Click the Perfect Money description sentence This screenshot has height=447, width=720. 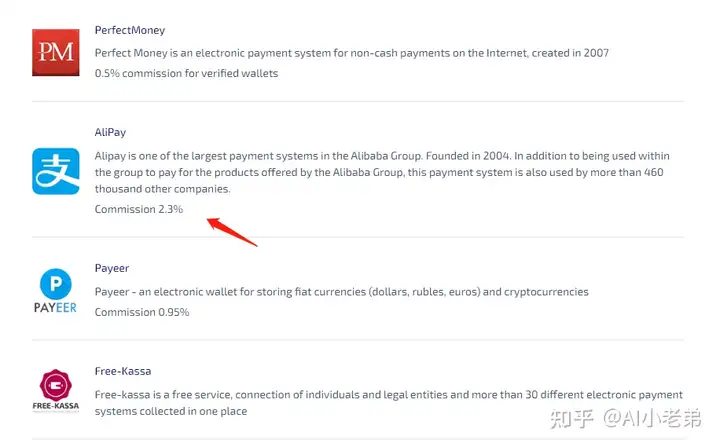(x=352, y=53)
